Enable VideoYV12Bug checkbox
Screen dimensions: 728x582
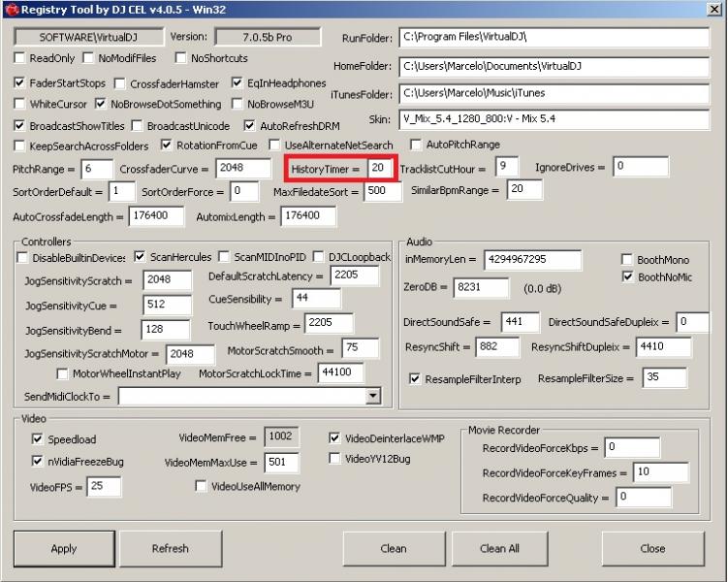[x=334, y=459]
